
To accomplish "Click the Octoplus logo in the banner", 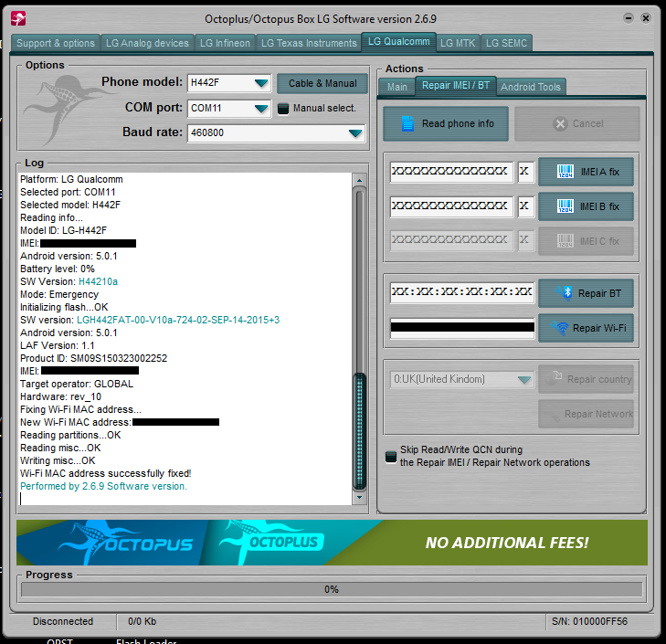I will [272, 542].
